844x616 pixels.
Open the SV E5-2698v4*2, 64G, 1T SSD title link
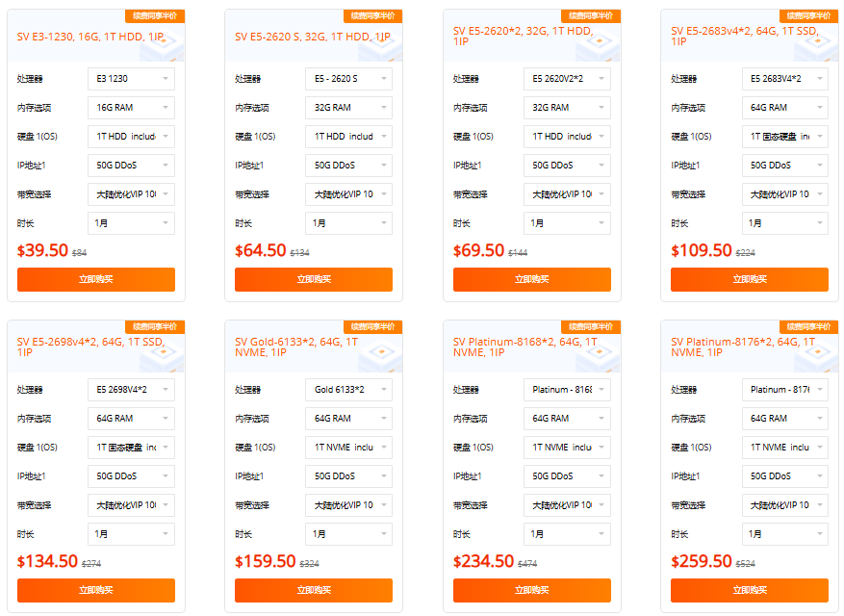(x=90, y=346)
